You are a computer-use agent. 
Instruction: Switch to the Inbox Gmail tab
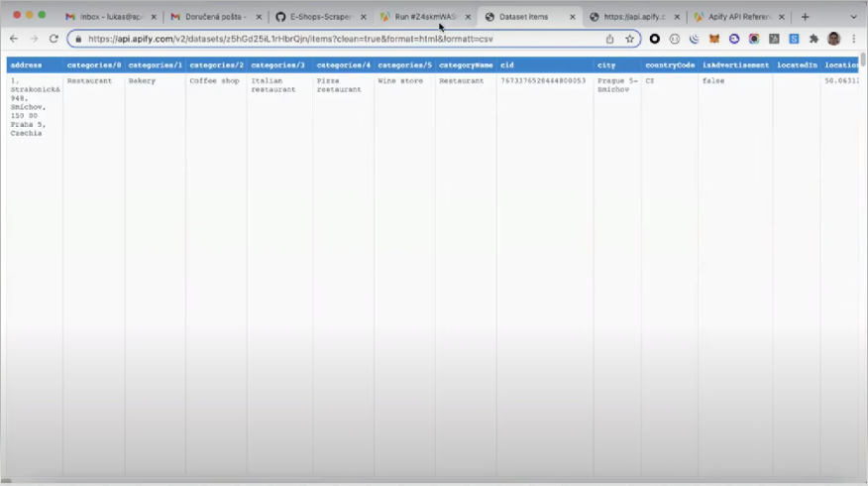click(111, 17)
